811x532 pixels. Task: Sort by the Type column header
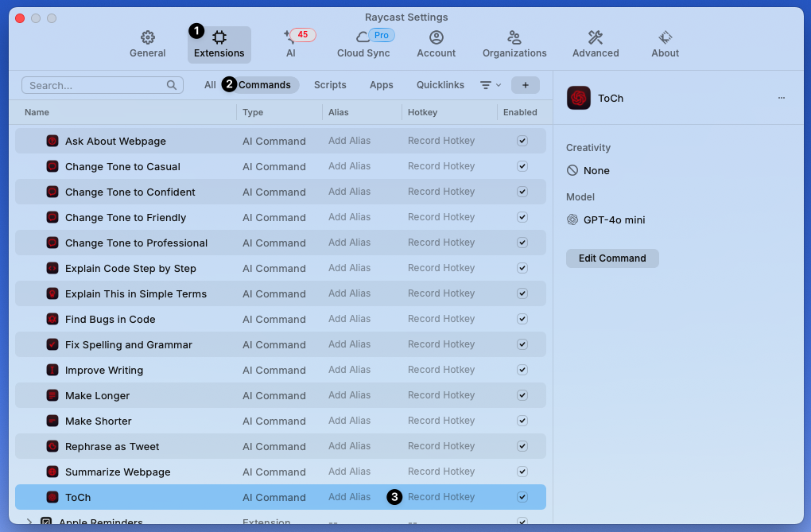[x=253, y=112]
